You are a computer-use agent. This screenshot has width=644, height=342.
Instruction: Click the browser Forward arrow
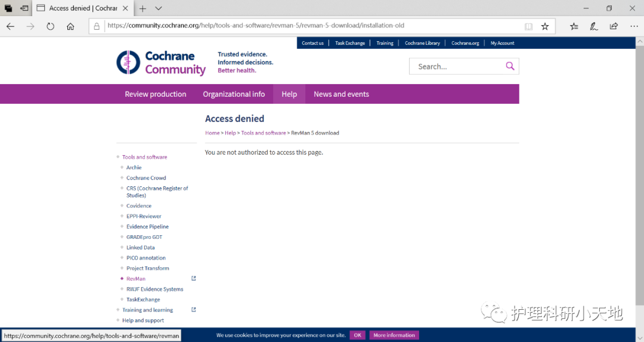[x=30, y=26]
